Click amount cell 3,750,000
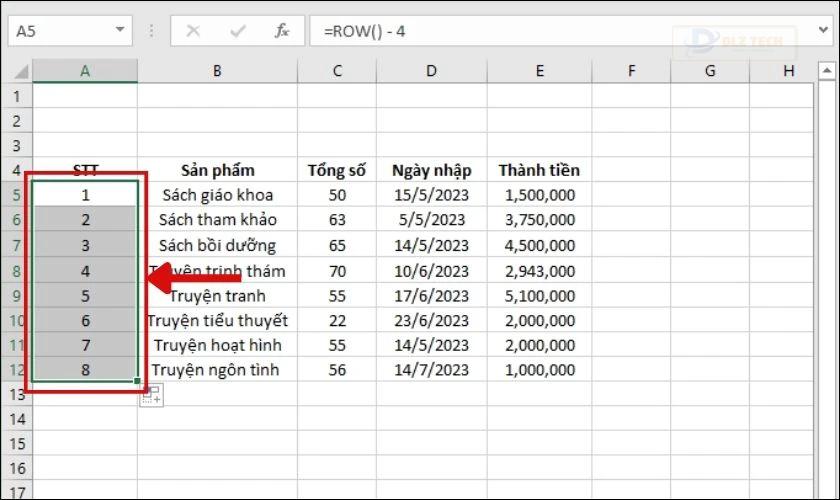The width and height of the screenshot is (840, 500). coord(539,219)
